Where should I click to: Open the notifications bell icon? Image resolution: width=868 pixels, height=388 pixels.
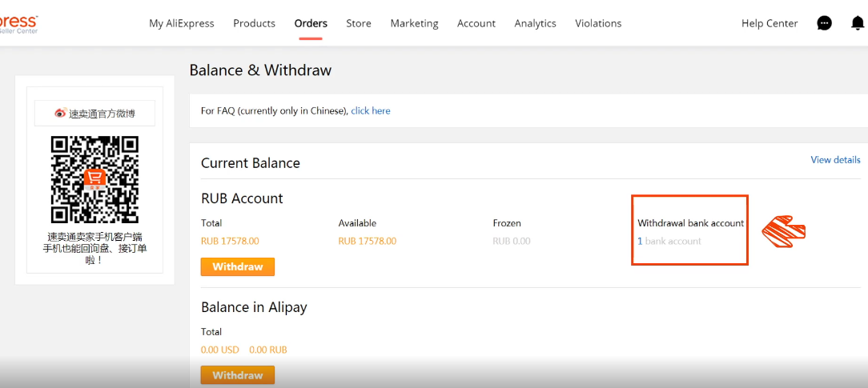(857, 23)
